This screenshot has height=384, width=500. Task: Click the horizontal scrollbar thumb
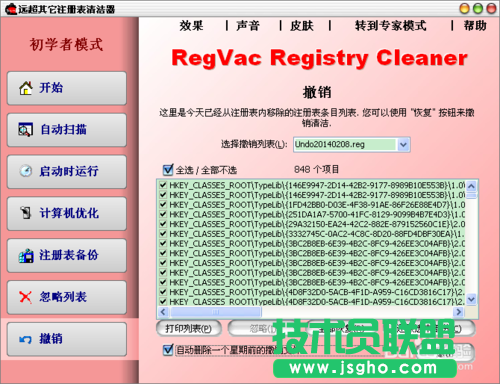[216, 312]
